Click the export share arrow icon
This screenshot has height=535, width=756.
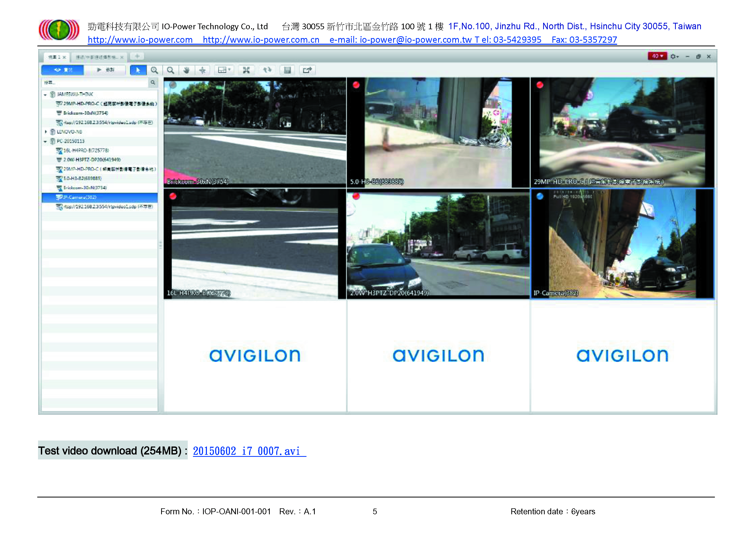[307, 70]
